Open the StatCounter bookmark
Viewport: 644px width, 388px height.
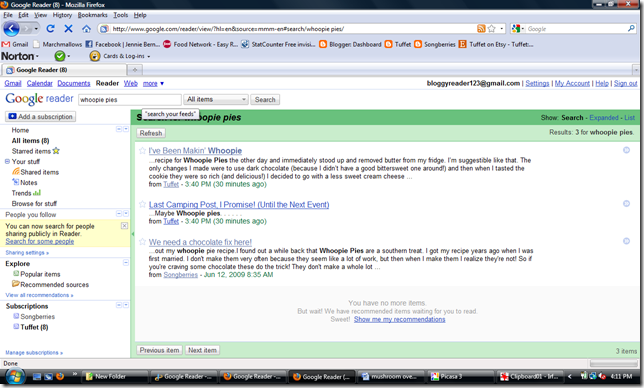pyautogui.click(x=278, y=44)
